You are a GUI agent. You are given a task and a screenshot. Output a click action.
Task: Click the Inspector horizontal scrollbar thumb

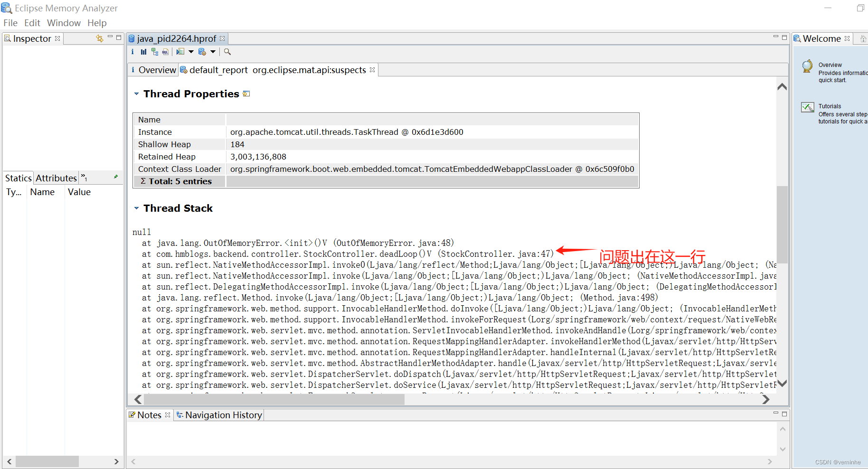tap(47, 461)
